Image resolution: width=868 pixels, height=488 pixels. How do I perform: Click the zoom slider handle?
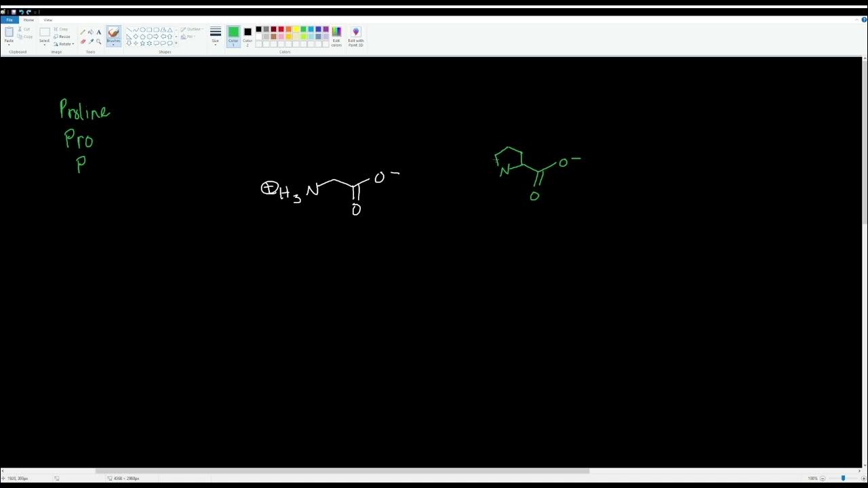(843, 479)
